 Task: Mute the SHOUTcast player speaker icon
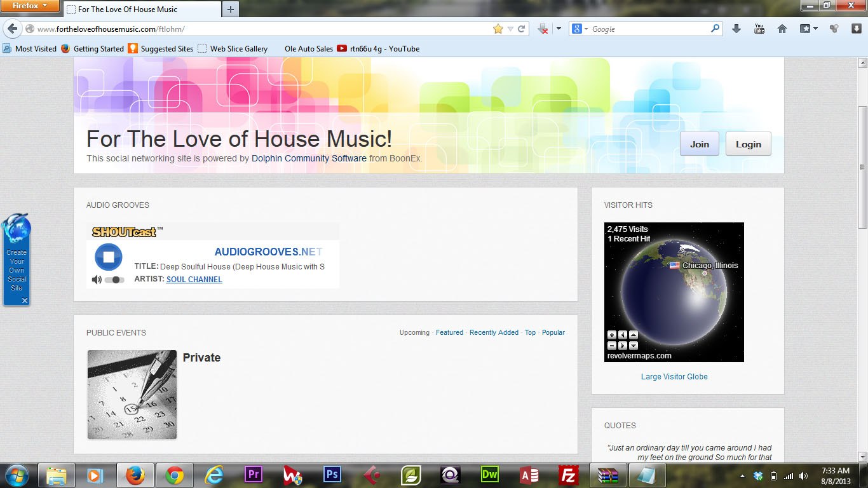tap(97, 280)
